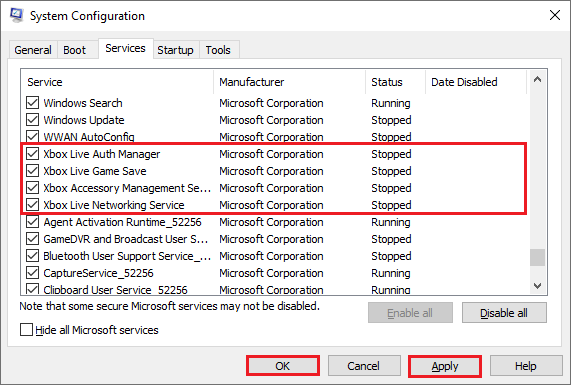Uncheck Xbox Accessory Management Service checkbox

tap(32, 188)
